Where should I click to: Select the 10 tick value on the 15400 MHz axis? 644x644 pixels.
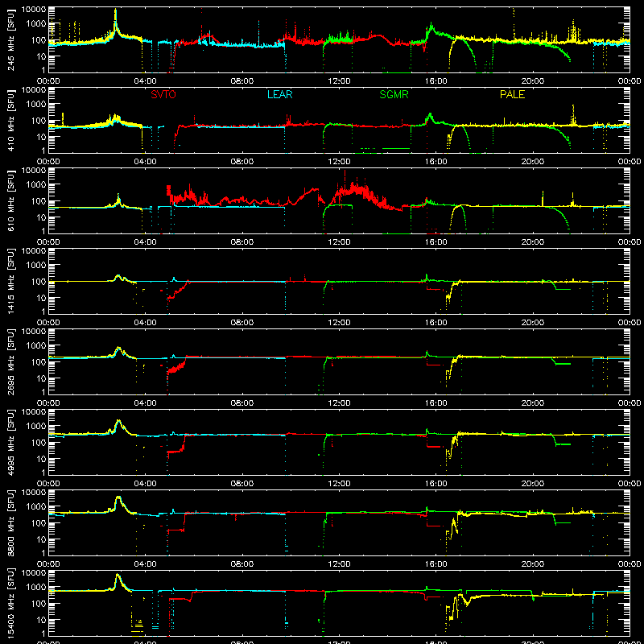[x=41, y=620]
